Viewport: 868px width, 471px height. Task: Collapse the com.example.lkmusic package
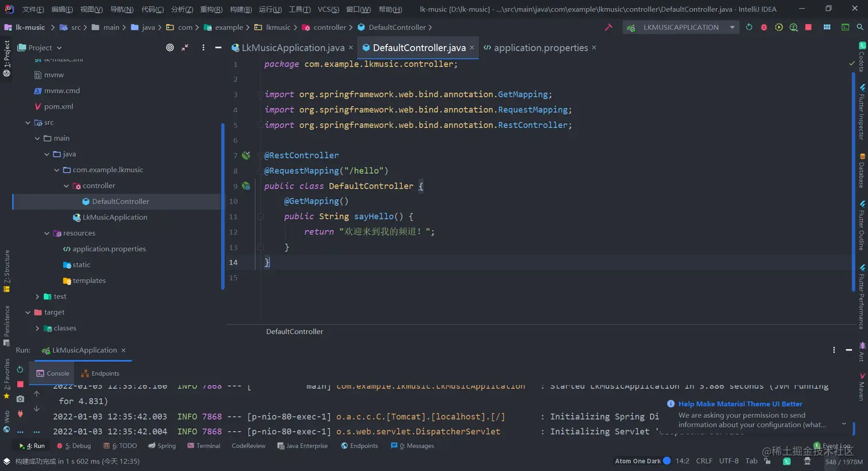point(57,170)
